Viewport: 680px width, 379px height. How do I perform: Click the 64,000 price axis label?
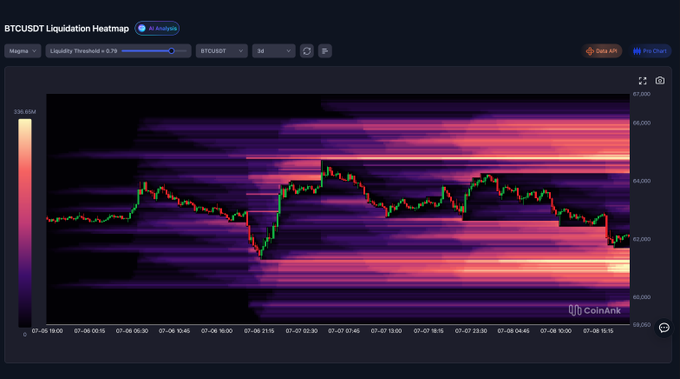point(641,181)
